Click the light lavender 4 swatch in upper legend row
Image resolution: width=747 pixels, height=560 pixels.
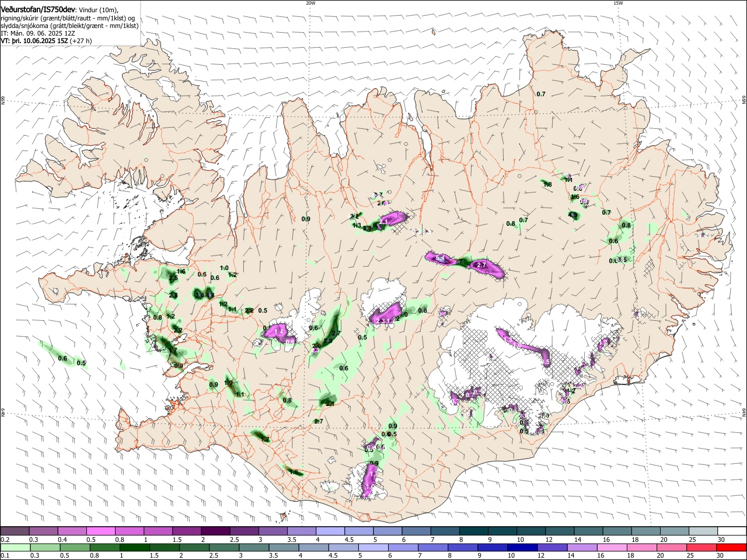pyautogui.click(x=329, y=531)
